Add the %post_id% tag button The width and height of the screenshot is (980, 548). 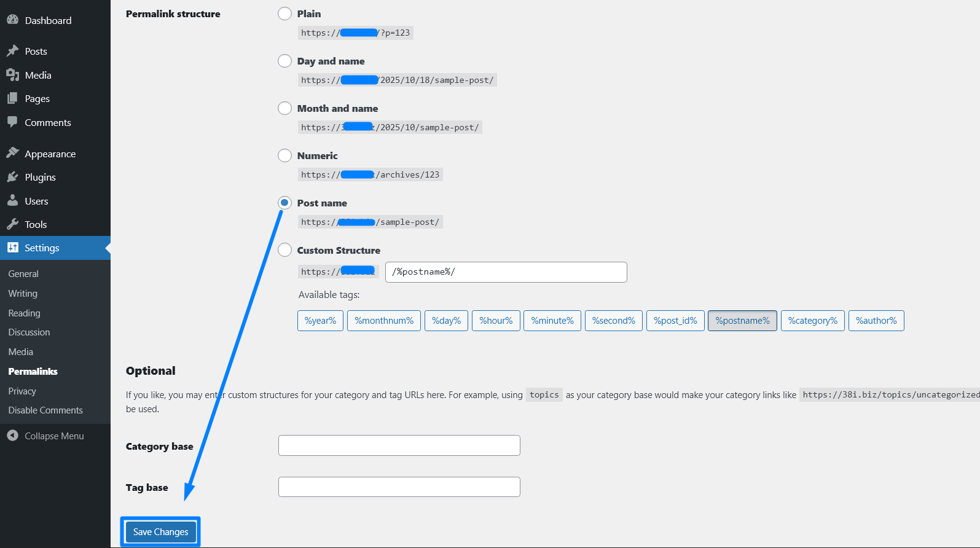point(675,321)
